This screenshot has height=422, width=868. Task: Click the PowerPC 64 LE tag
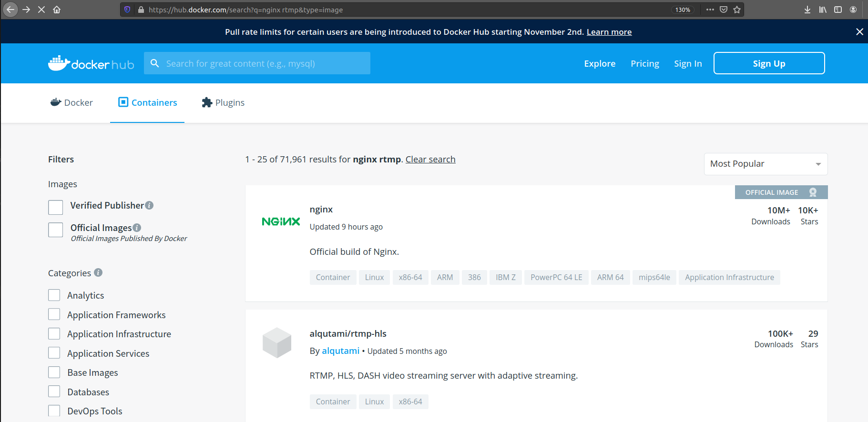(556, 277)
